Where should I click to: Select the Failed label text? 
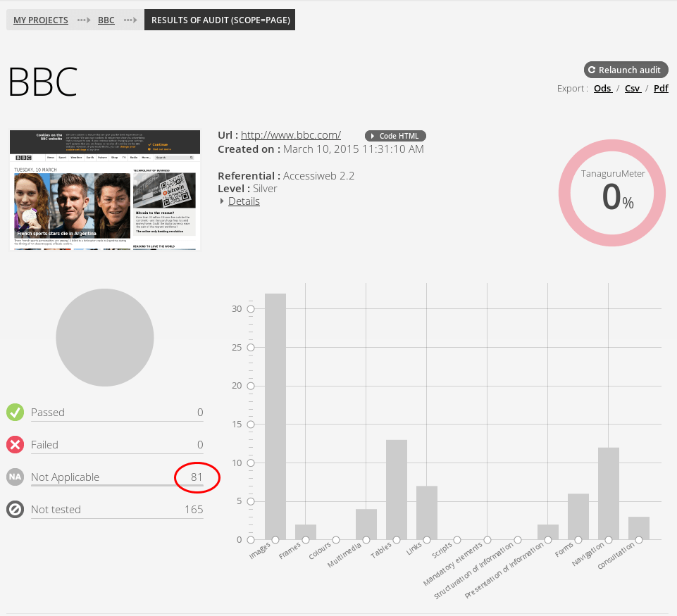coord(44,445)
